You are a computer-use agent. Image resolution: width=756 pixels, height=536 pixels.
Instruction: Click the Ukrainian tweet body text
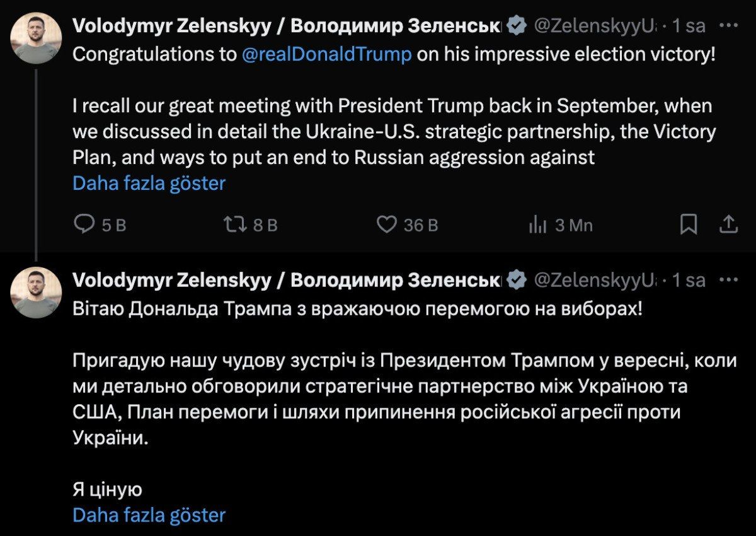coord(378,387)
